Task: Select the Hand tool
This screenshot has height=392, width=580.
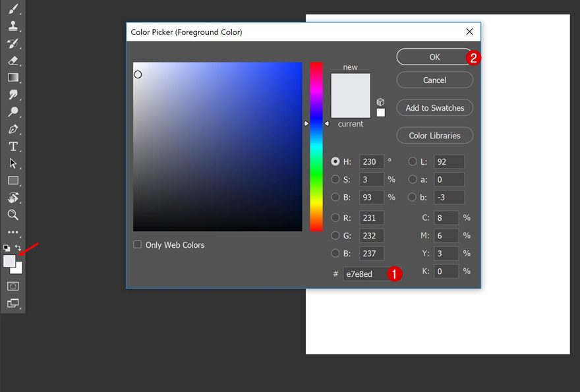Action: (x=13, y=198)
